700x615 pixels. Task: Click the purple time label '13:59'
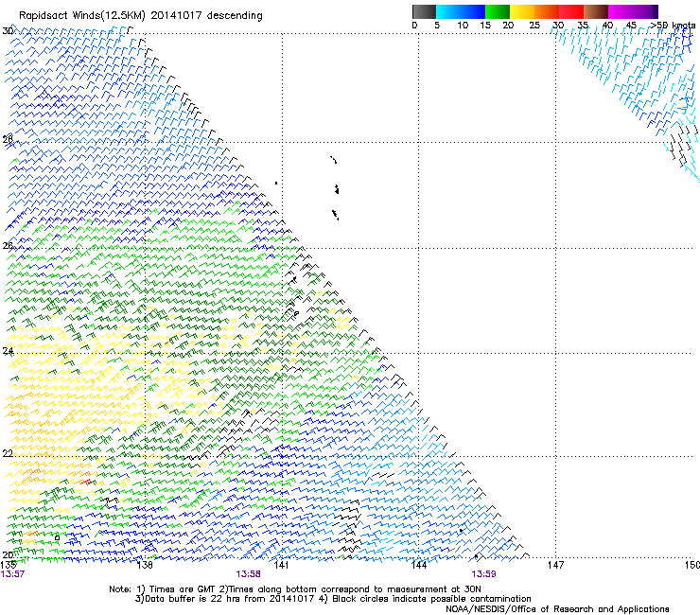coord(483,574)
